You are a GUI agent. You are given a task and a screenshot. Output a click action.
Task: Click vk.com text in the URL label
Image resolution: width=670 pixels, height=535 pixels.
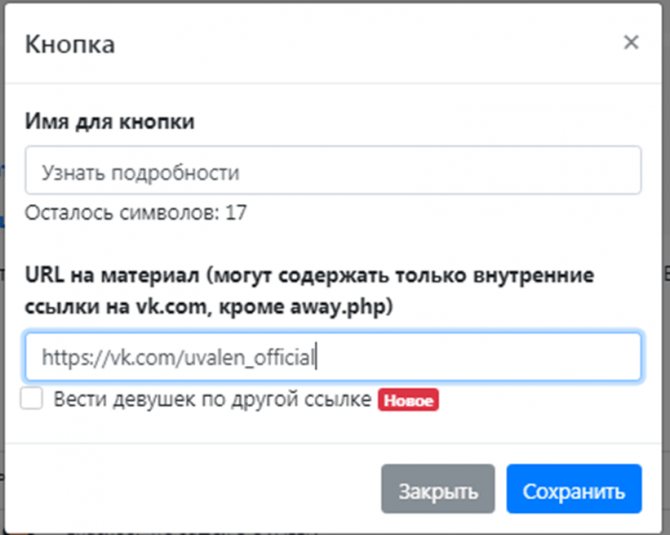coord(171,307)
